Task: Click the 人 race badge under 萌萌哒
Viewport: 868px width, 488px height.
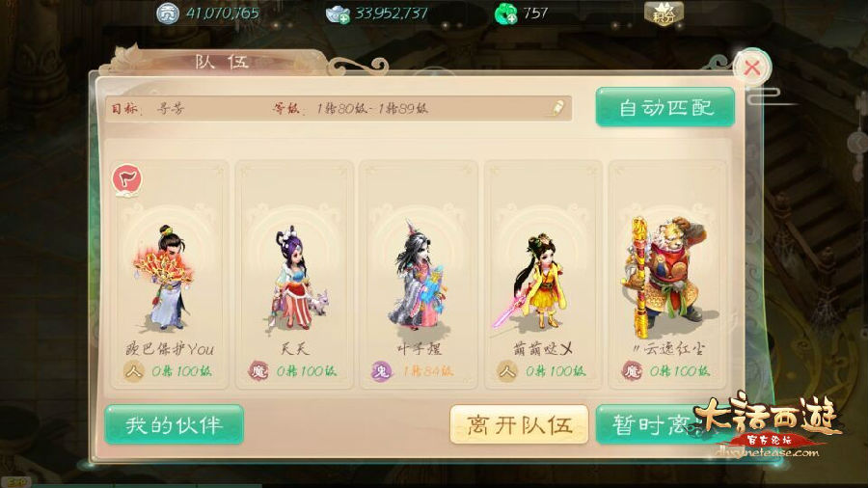Action: tap(507, 370)
